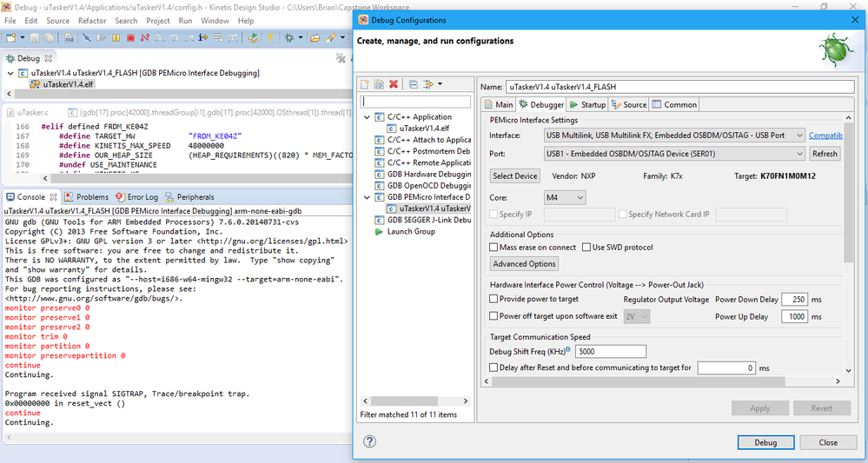Click the configuration filter text box
868x463 pixels.
(x=415, y=102)
